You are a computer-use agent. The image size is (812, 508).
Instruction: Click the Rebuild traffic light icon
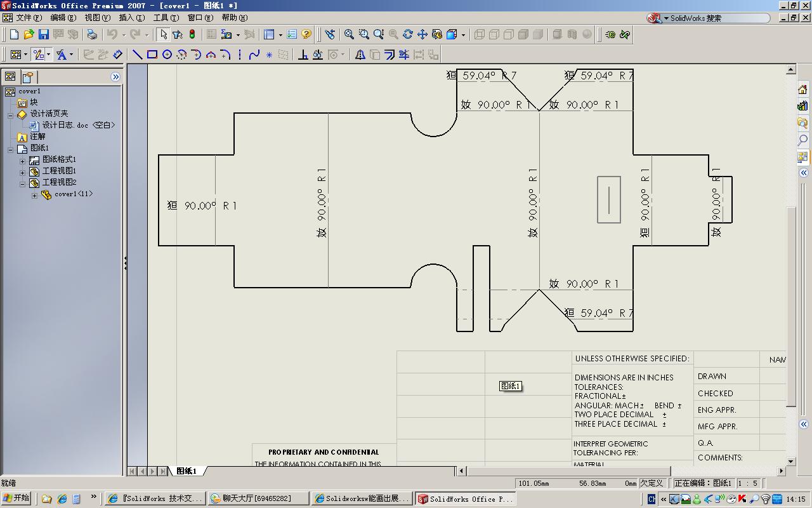tap(192, 34)
